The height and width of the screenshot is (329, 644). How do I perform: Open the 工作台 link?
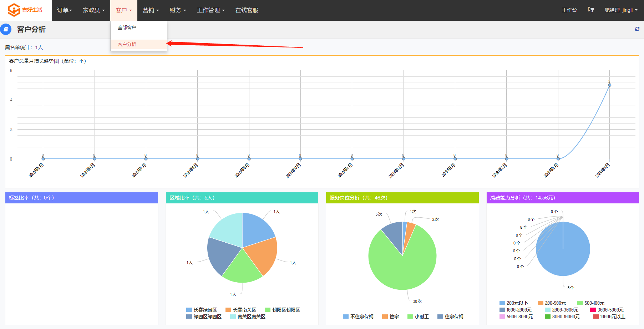(569, 10)
